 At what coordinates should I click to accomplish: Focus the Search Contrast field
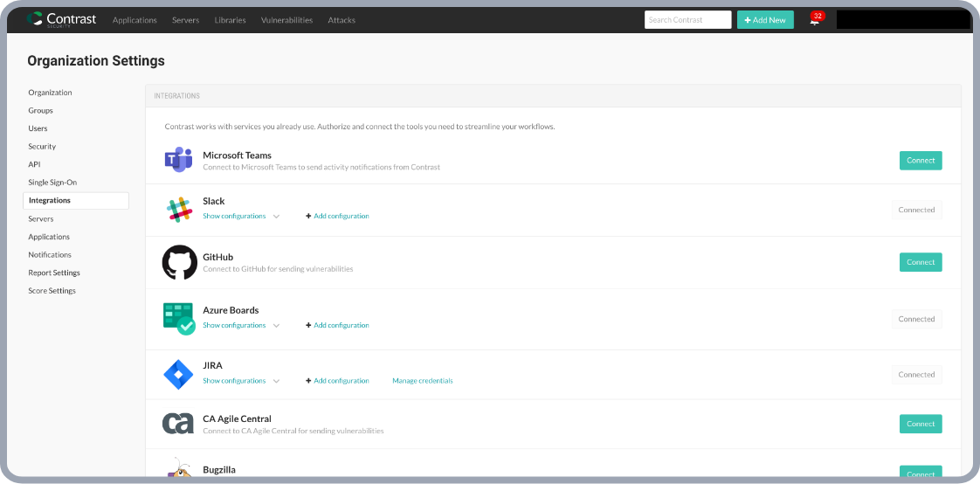(687, 20)
